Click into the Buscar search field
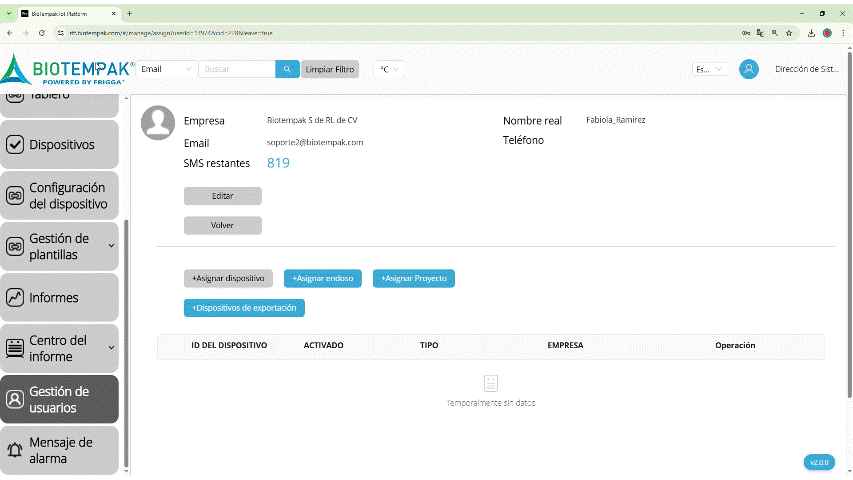This screenshot has width=853, height=480. pyautogui.click(x=236, y=69)
